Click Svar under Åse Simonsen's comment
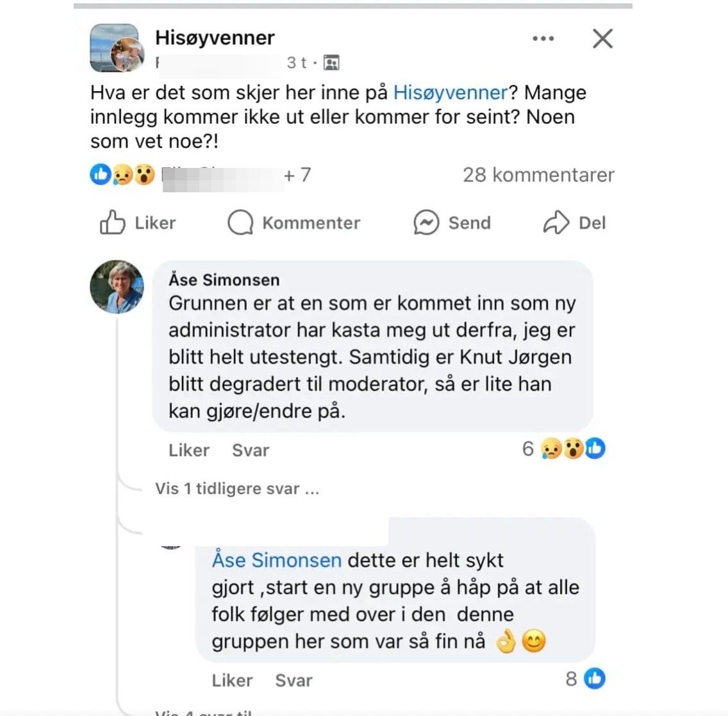728x716 pixels. (251, 451)
